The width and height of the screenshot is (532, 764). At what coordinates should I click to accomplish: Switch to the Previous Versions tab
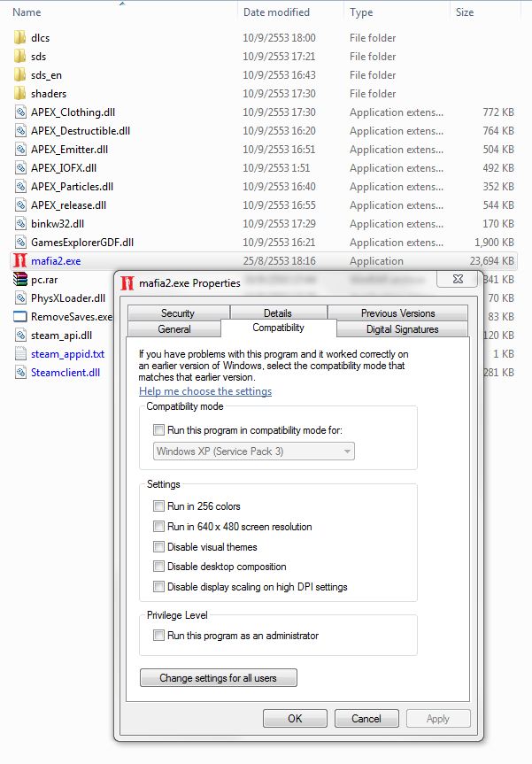[397, 313]
